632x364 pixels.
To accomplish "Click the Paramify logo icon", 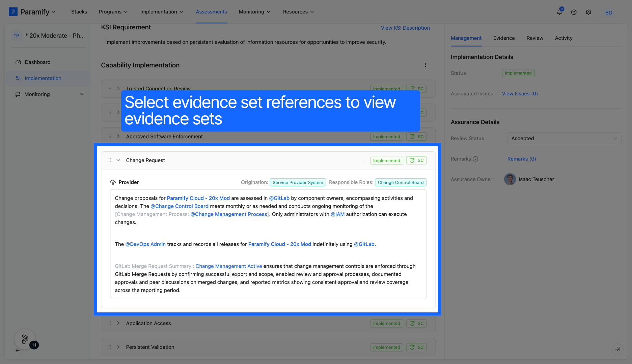I will point(13,12).
